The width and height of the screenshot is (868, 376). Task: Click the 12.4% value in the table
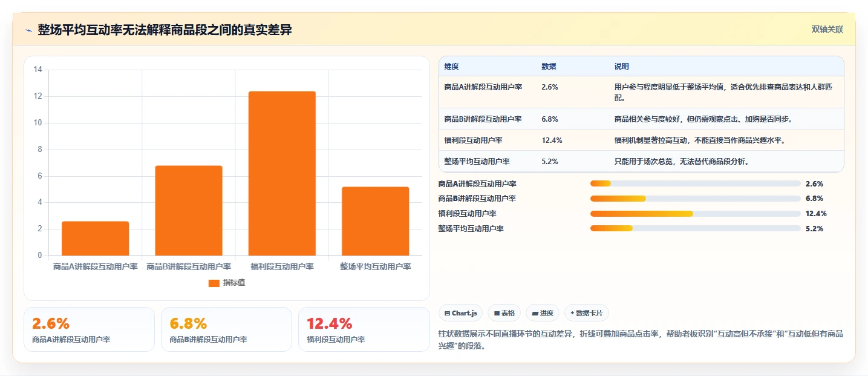[x=552, y=140]
